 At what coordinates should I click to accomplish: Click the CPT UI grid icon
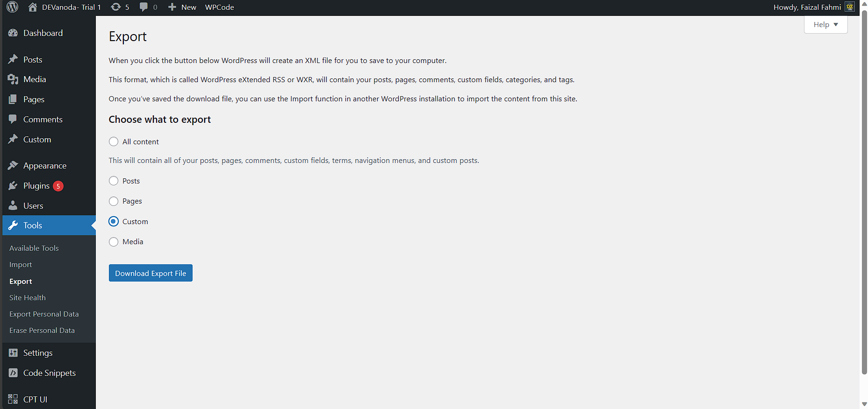point(13,399)
